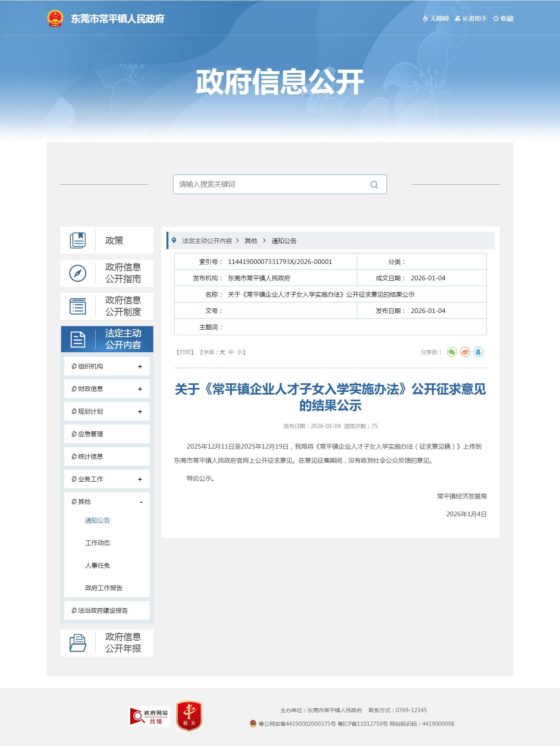Share the article to Weibo
Screen dimensions: 560x746
point(465,352)
